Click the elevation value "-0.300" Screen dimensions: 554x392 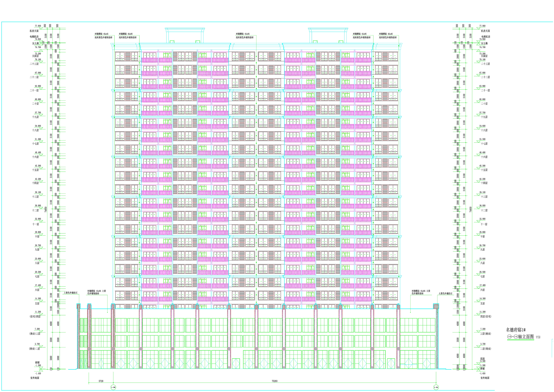pyautogui.click(x=482, y=361)
